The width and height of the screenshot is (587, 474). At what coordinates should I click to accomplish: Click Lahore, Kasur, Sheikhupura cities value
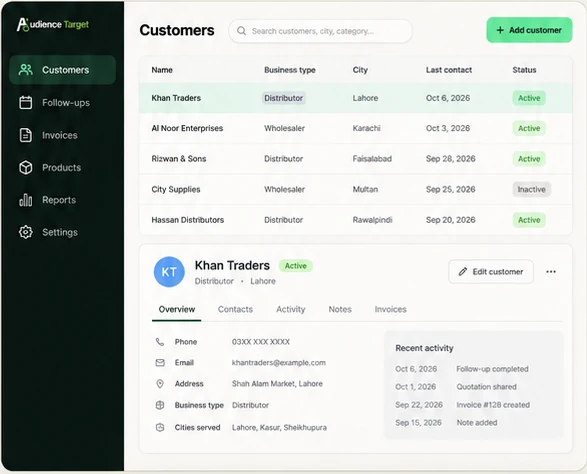279,427
